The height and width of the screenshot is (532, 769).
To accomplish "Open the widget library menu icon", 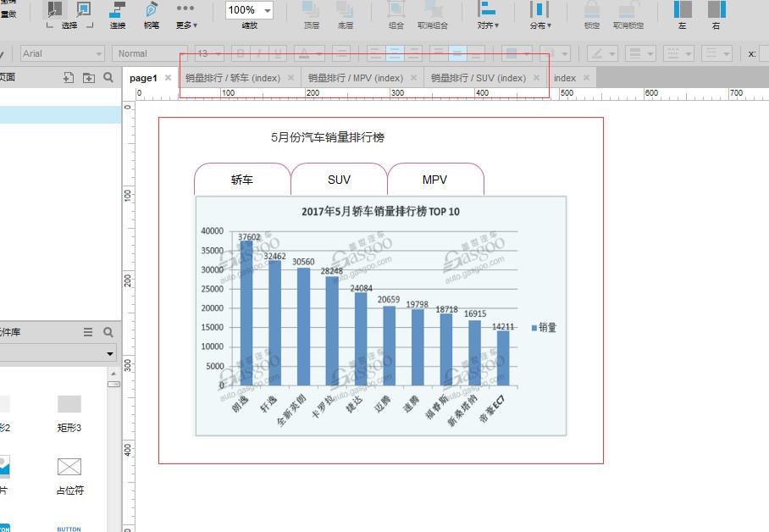I will (x=88, y=332).
